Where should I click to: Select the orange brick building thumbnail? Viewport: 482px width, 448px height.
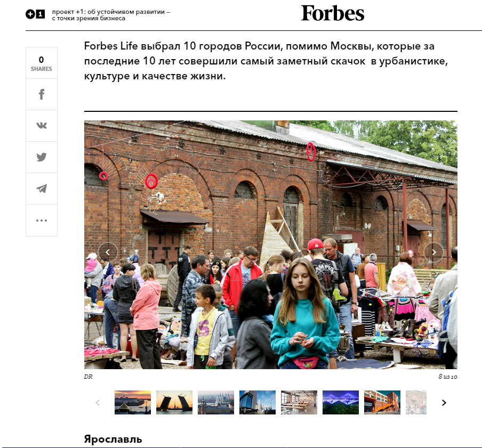click(x=382, y=402)
